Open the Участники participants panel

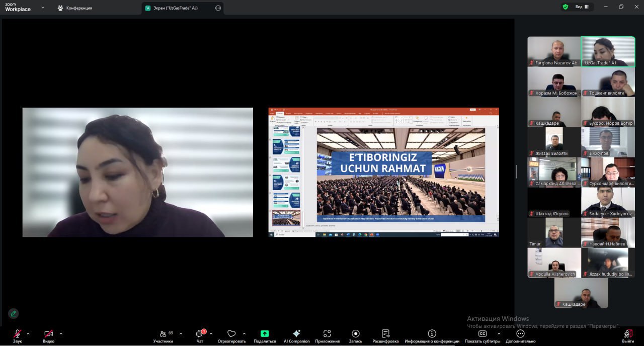(163, 334)
